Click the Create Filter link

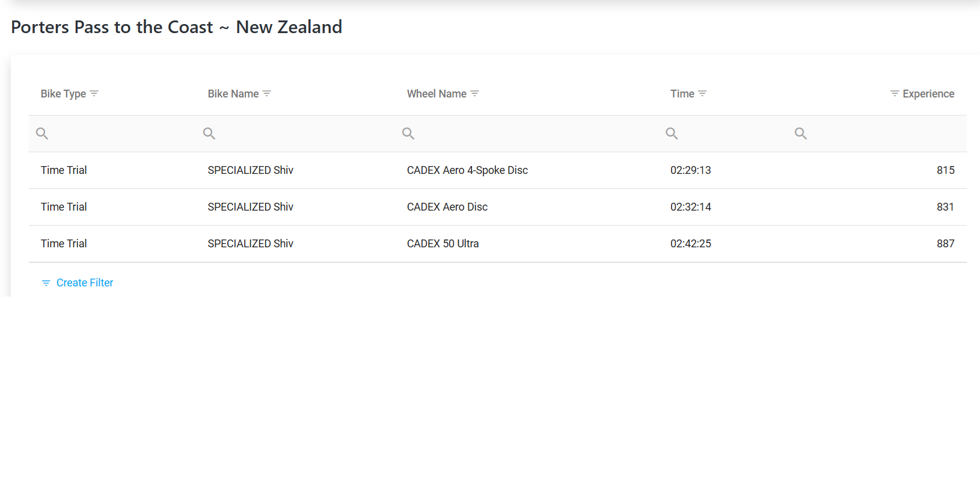(84, 283)
